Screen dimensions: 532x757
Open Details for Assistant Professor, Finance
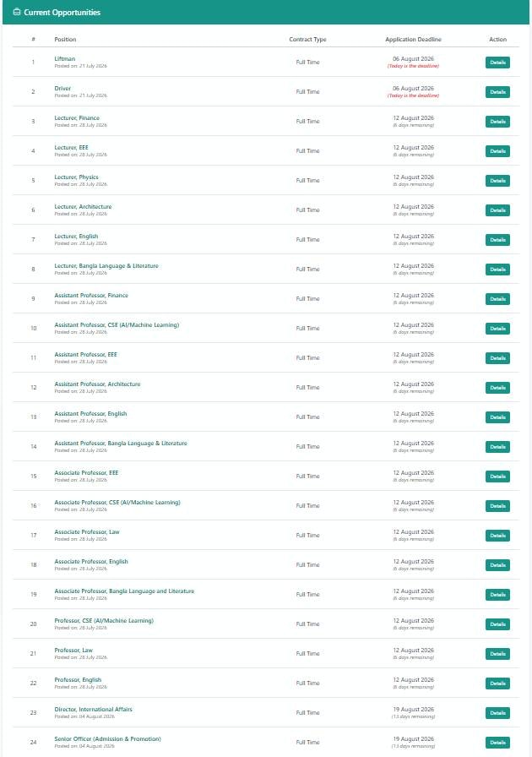coord(497,299)
